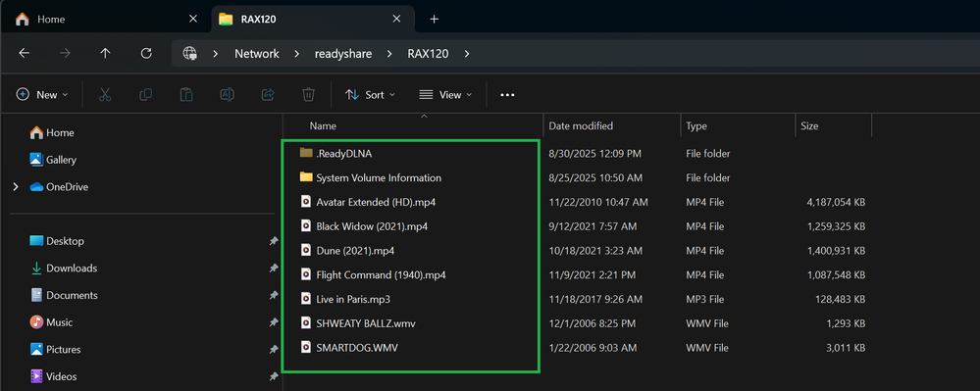Refresh the current folder view
This screenshot has width=980, height=391.
(146, 54)
